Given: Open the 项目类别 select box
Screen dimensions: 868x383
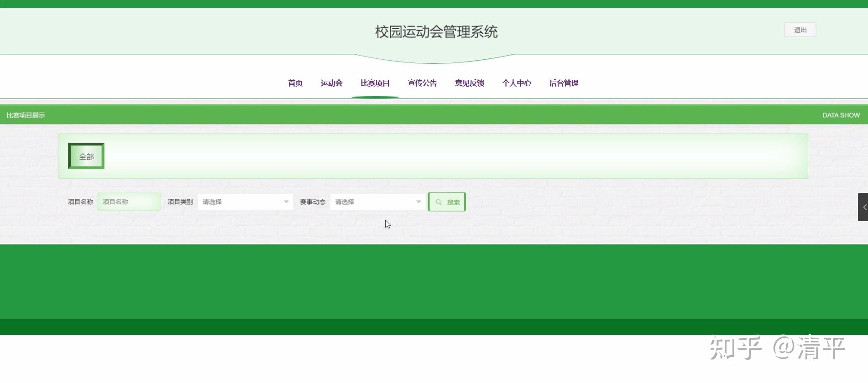Looking at the screenshot, I should pyautogui.click(x=245, y=202).
